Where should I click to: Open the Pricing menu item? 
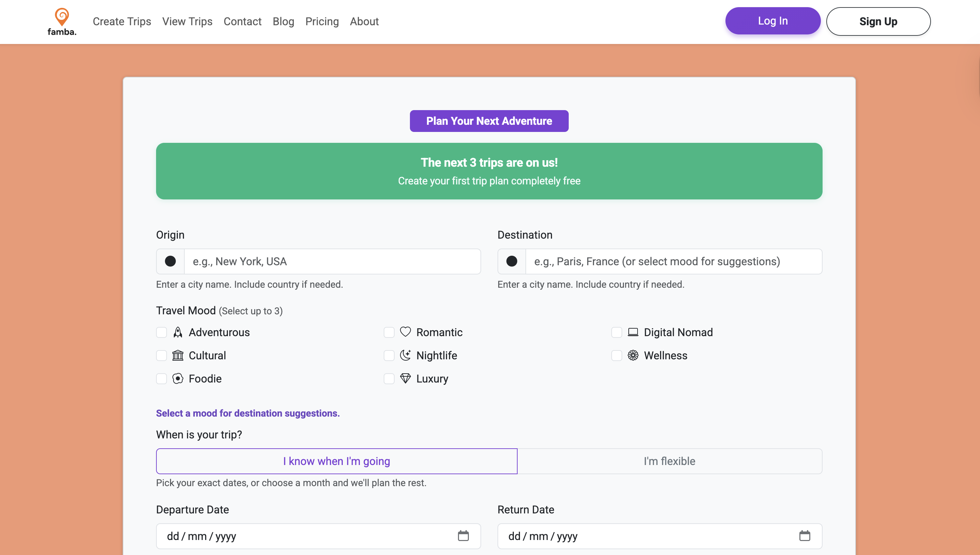(322, 21)
